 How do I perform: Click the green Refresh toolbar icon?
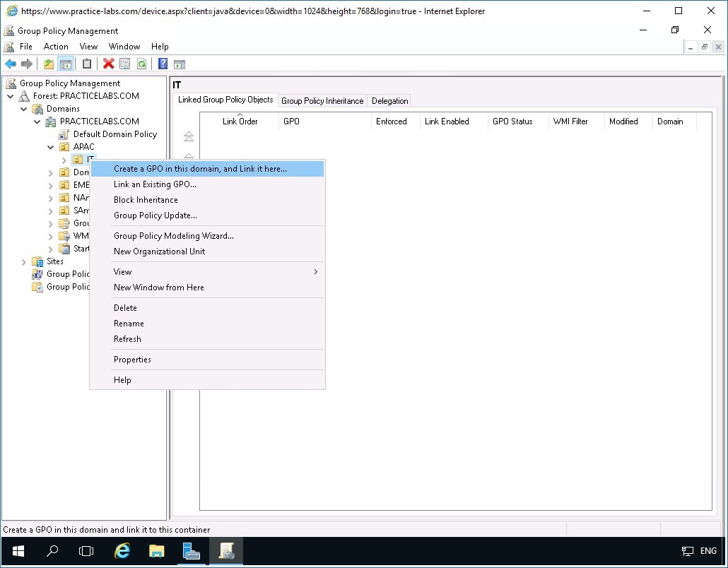(x=141, y=64)
